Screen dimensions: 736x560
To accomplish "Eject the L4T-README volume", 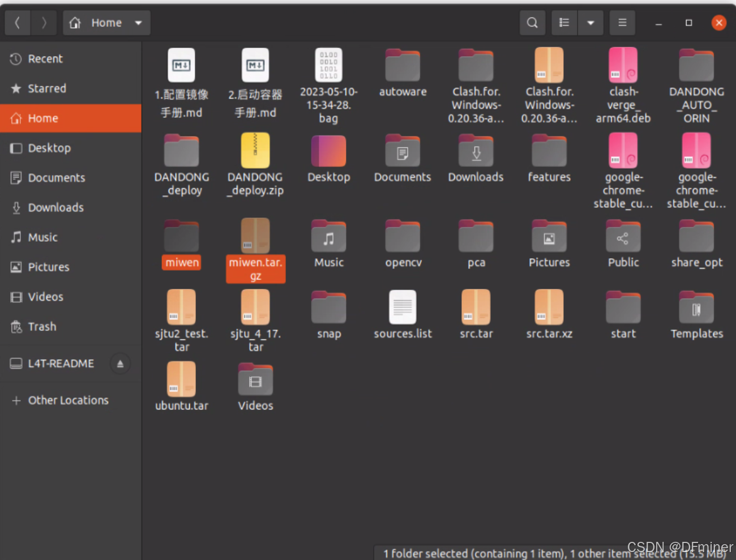I will (120, 364).
